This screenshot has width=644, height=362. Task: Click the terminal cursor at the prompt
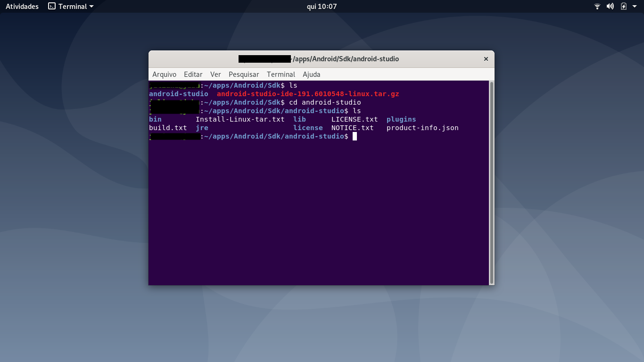(355, 136)
